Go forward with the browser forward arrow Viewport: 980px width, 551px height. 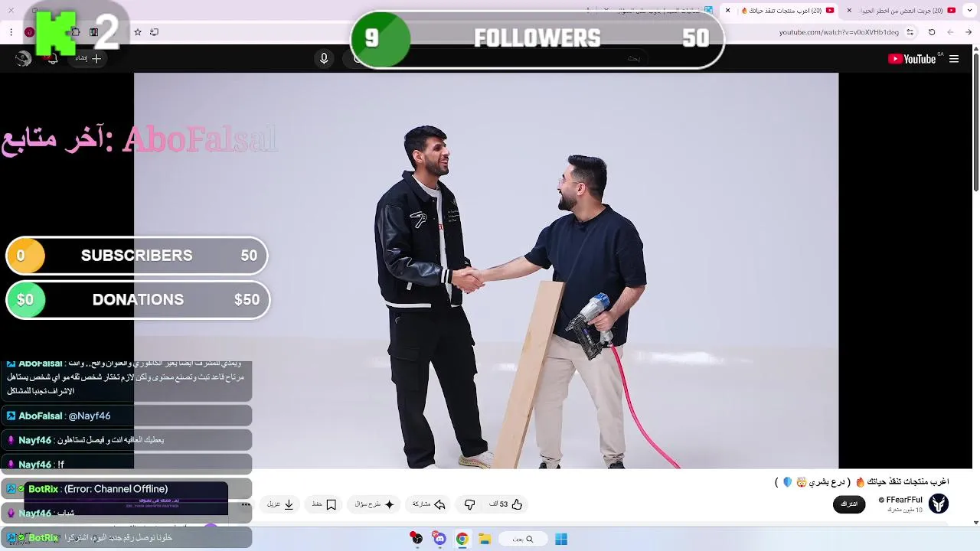click(x=950, y=32)
